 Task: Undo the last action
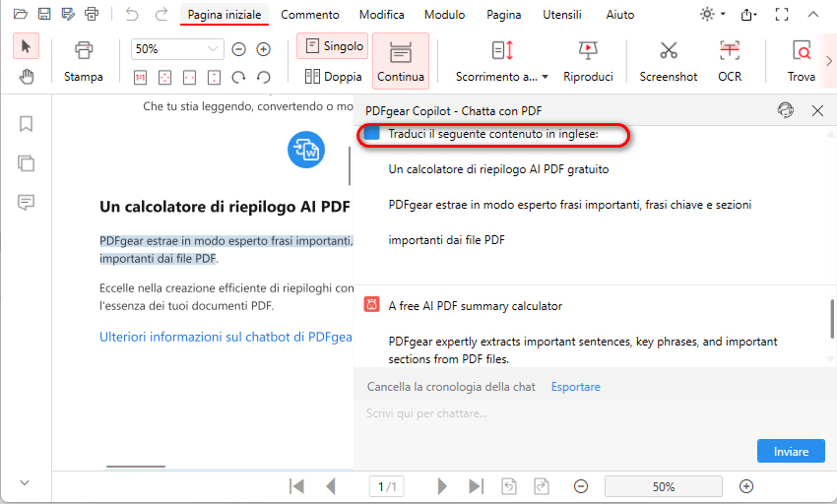[x=131, y=14]
